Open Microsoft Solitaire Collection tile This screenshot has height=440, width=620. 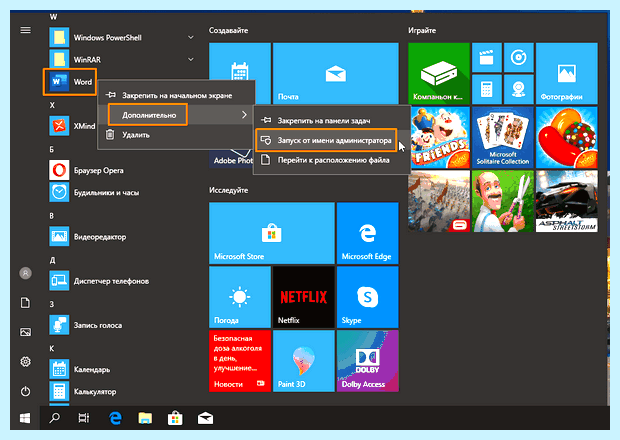point(503,138)
